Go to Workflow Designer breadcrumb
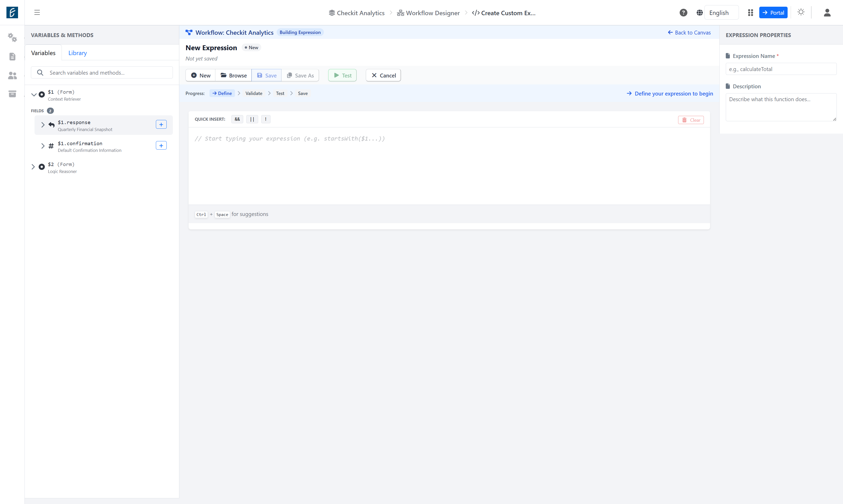843x504 pixels. point(428,13)
